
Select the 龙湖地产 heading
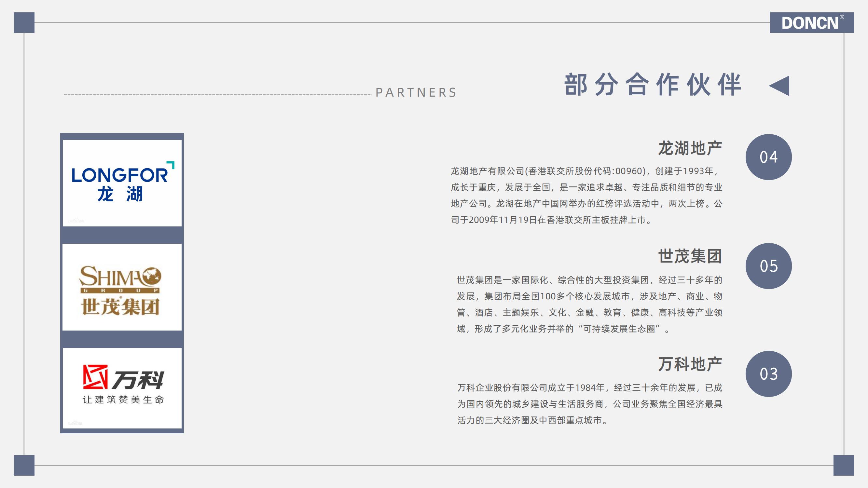click(x=690, y=148)
